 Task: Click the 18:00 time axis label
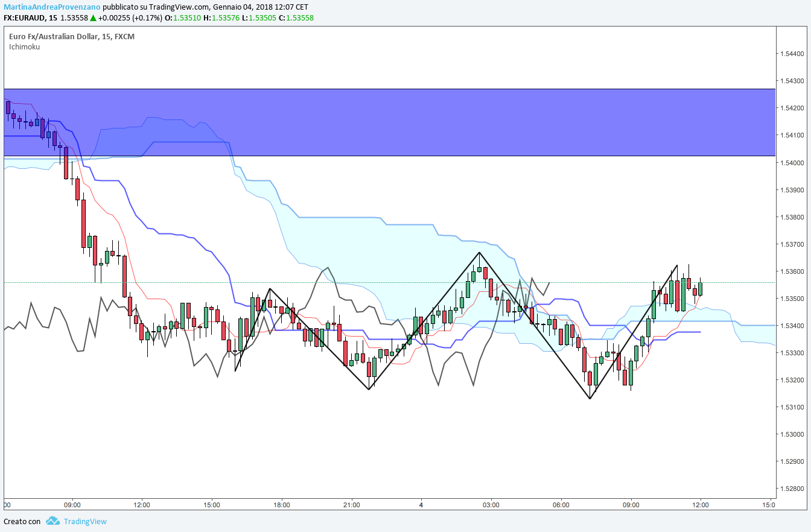coord(282,504)
